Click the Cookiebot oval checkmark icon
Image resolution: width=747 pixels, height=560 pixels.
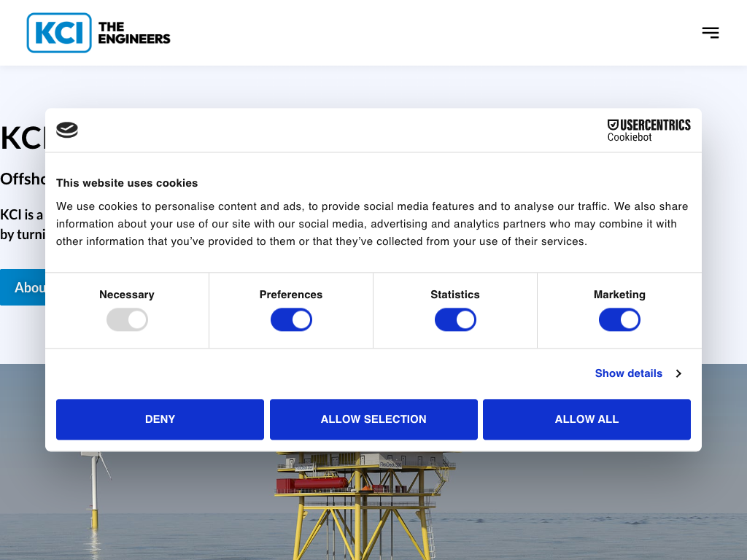(67, 130)
